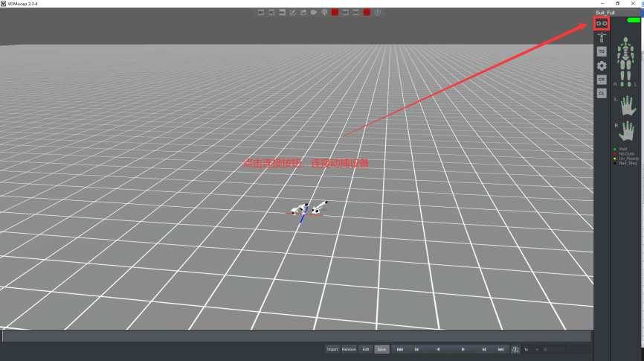
Task: Click the timeline scrubber bar
Action: click(297, 336)
